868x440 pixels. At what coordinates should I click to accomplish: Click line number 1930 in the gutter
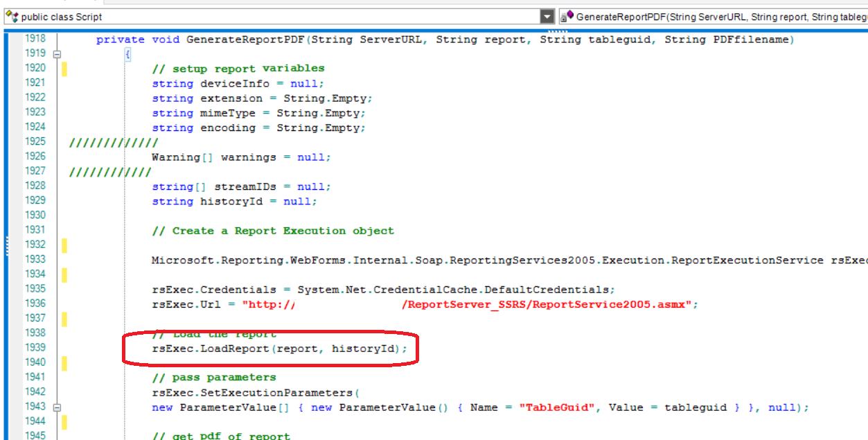[35, 215]
